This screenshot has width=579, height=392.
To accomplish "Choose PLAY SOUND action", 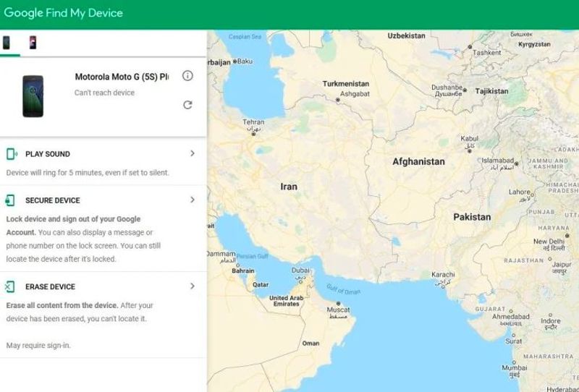I will [48, 154].
